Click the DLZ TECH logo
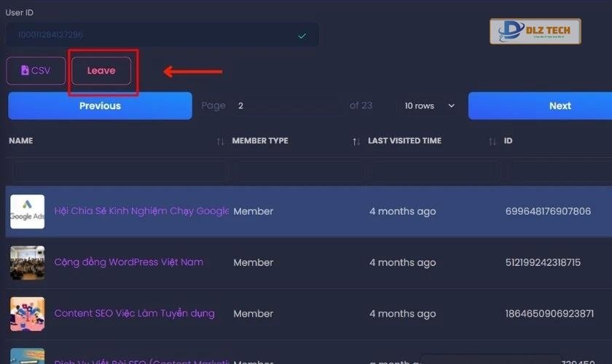 (535, 31)
